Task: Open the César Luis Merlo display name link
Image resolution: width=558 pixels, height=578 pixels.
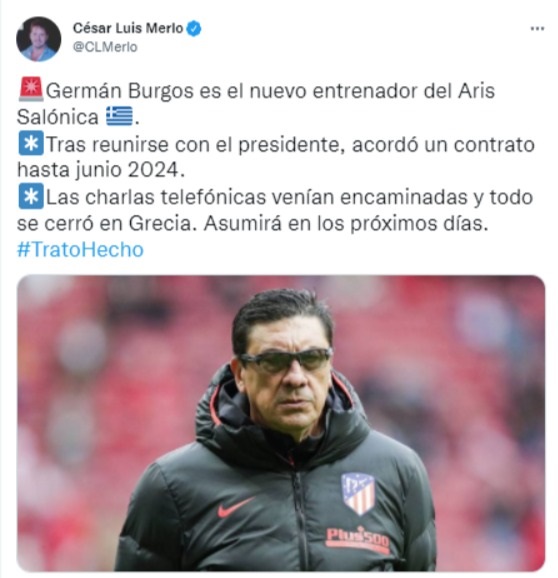Action: click(x=128, y=28)
